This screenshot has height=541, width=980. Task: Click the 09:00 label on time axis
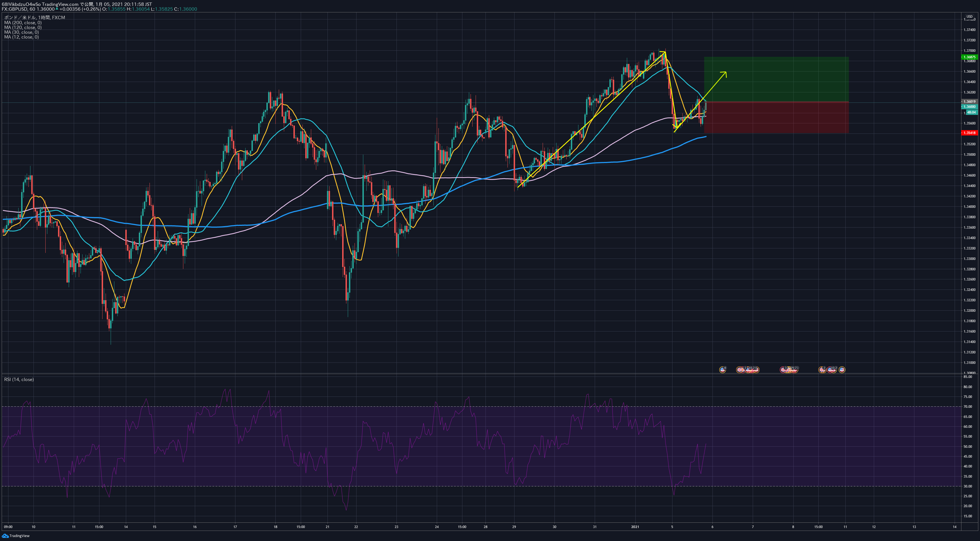coord(8,527)
